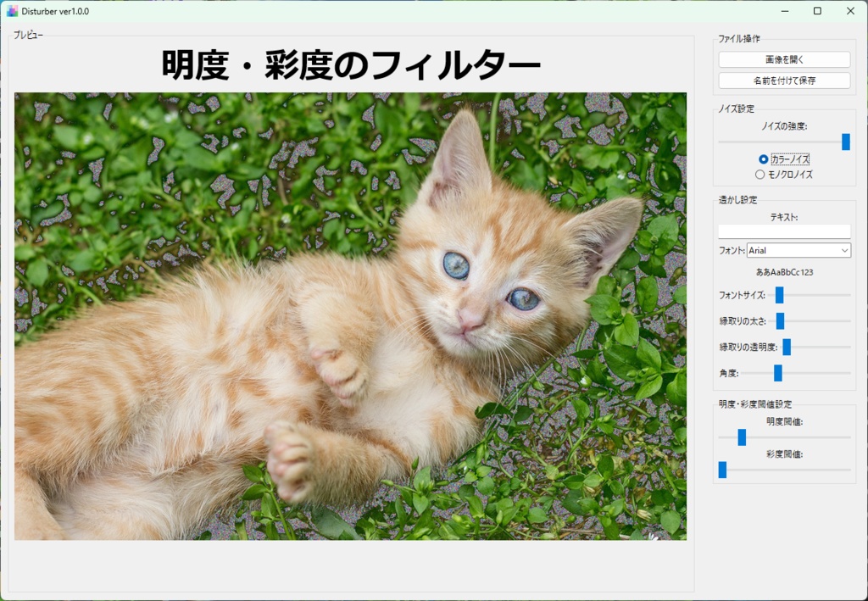868x601 pixels.
Task: Click the Disturber icon in the title bar
Action: point(10,11)
